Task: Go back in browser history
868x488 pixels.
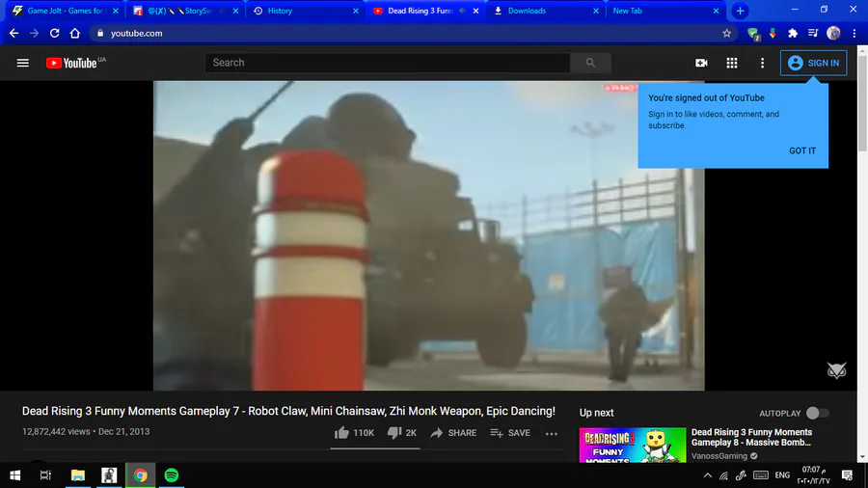Action: click(14, 33)
